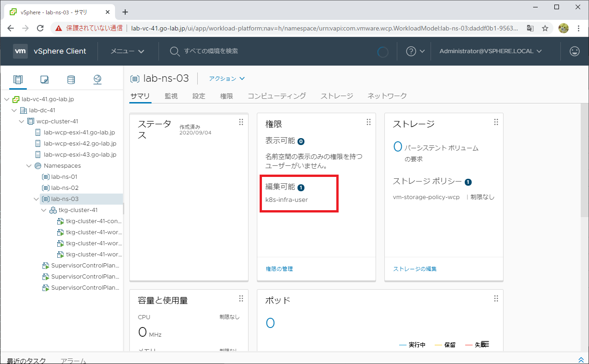Click the ストレージの編集 link

(414, 269)
